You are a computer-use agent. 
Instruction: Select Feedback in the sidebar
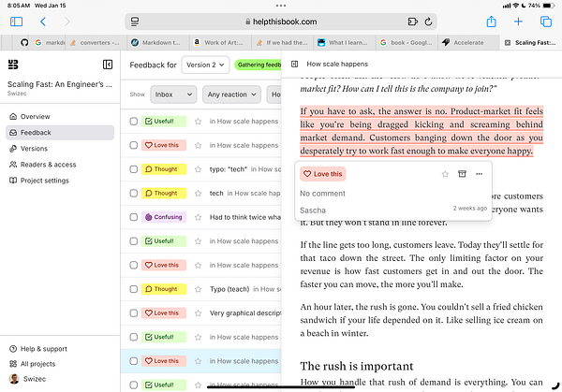[x=60, y=133]
